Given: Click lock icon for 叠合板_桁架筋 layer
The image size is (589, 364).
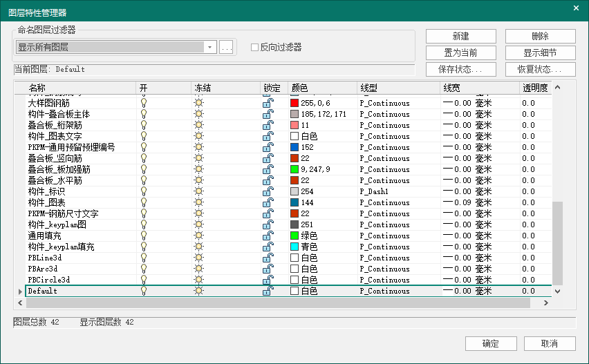Looking at the screenshot, I should pos(268,125).
